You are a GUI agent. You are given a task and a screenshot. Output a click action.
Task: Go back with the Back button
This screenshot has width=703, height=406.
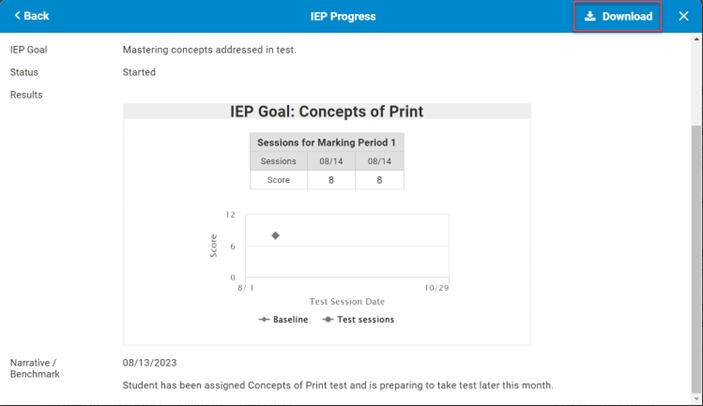point(31,16)
